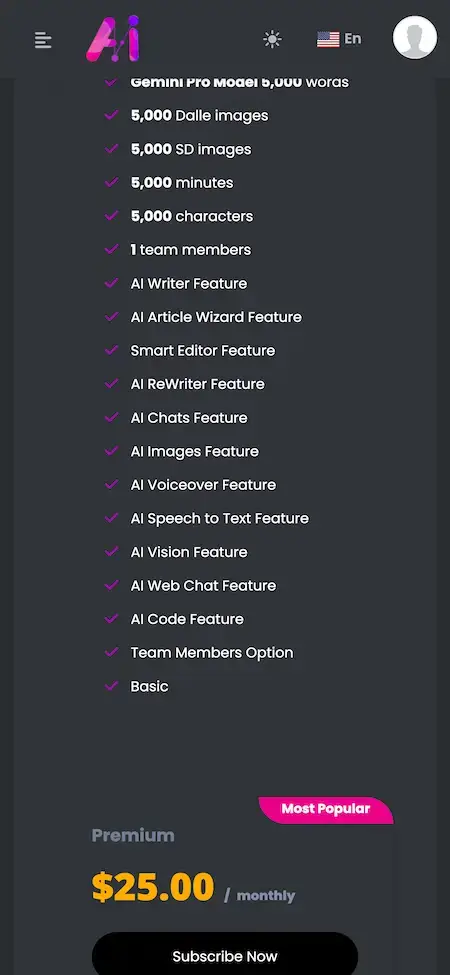Click the Team Members Option item
Image resolution: width=450 pixels, height=975 pixels.
pyautogui.click(x=212, y=653)
